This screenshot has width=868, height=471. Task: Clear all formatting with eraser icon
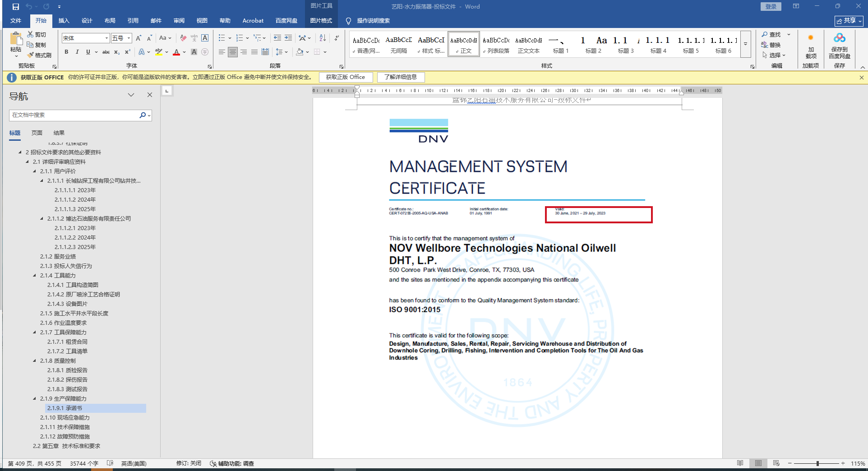[x=183, y=38]
